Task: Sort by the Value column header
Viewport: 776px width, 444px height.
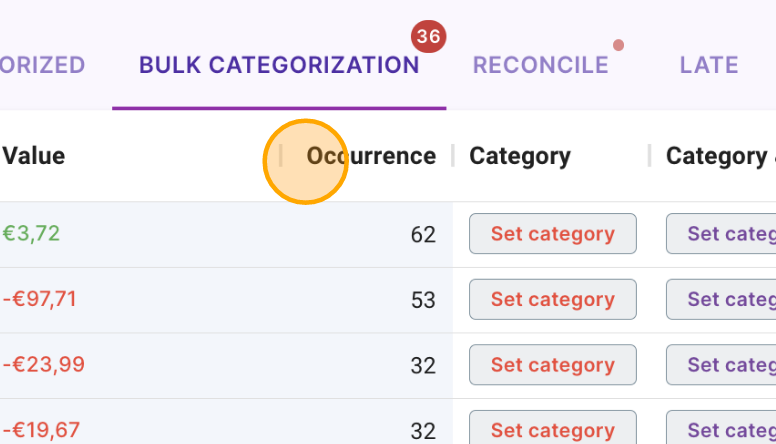Action: [34, 156]
